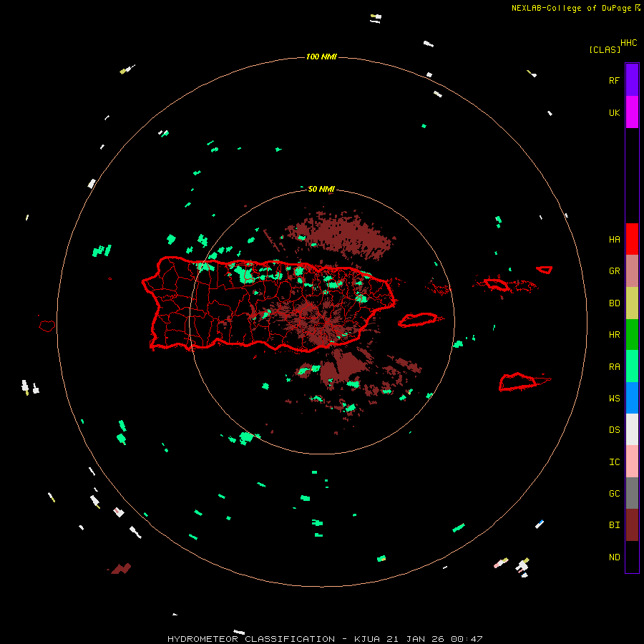The width and height of the screenshot is (644, 644).
Task: Click the 'KJUA' radar site identifier
Action: (x=367, y=639)
